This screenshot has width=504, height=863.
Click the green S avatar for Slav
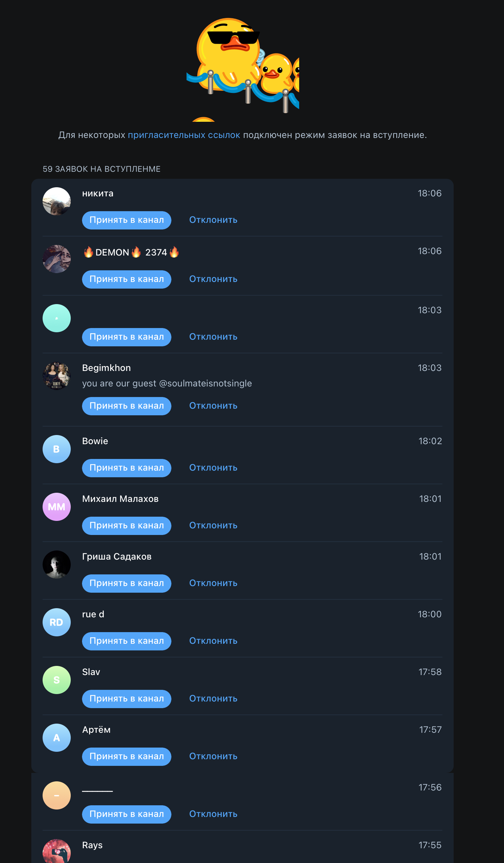(x=57, y=680)
